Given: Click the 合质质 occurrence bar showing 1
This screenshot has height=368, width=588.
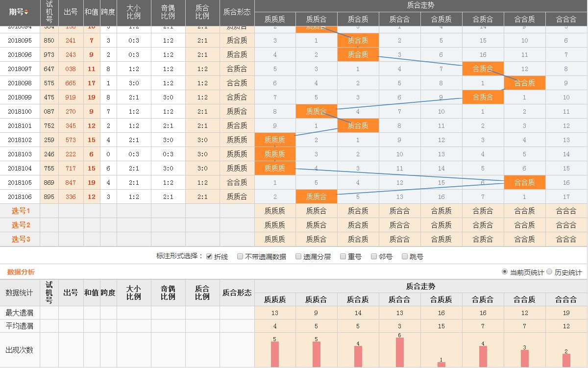Looking at the screenshot, I should pos(441,365).
